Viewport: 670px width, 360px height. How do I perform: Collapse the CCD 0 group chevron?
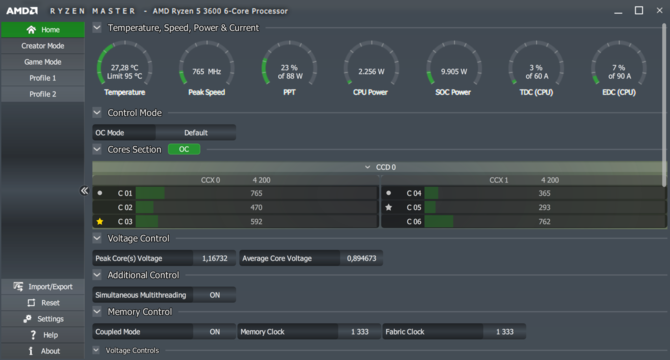367,167
